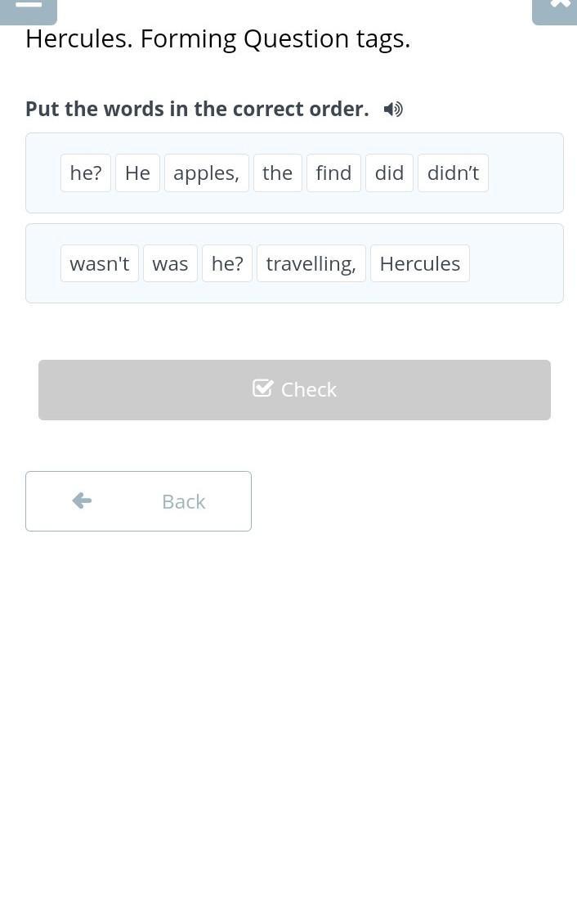
Task: Select the word tile 'He'
Action: 137,173
